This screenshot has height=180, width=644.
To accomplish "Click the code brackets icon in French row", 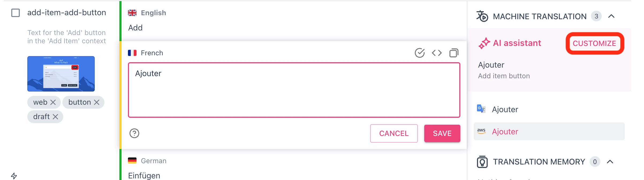I will pyautogui.click(x=437, y=53).
